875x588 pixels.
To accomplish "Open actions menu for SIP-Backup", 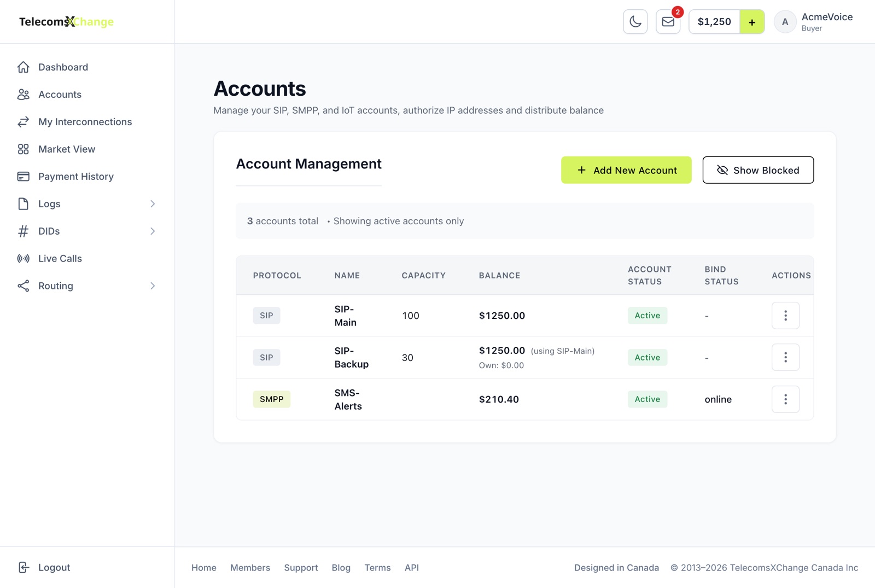I will tap(785, 357).
